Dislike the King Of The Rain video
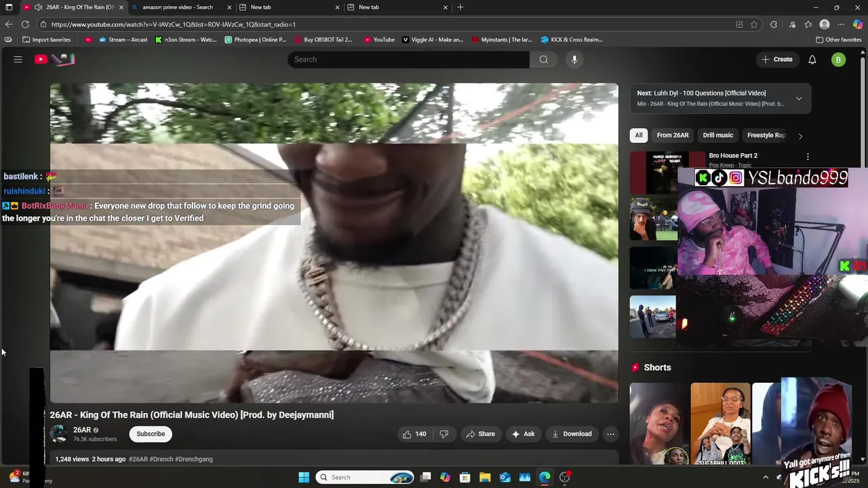Image resolution: width=868 pixels, height=488 pixels. tap(444, 434)
